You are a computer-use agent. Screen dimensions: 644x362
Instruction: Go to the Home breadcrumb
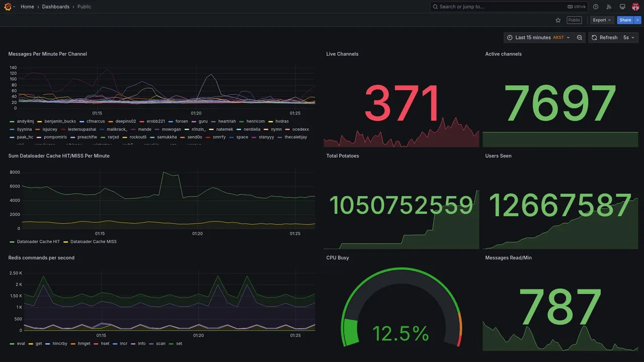pos(27,7)
